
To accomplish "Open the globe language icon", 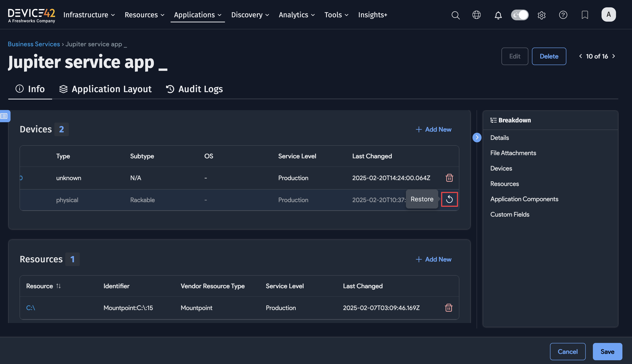I will pos(476,15).
